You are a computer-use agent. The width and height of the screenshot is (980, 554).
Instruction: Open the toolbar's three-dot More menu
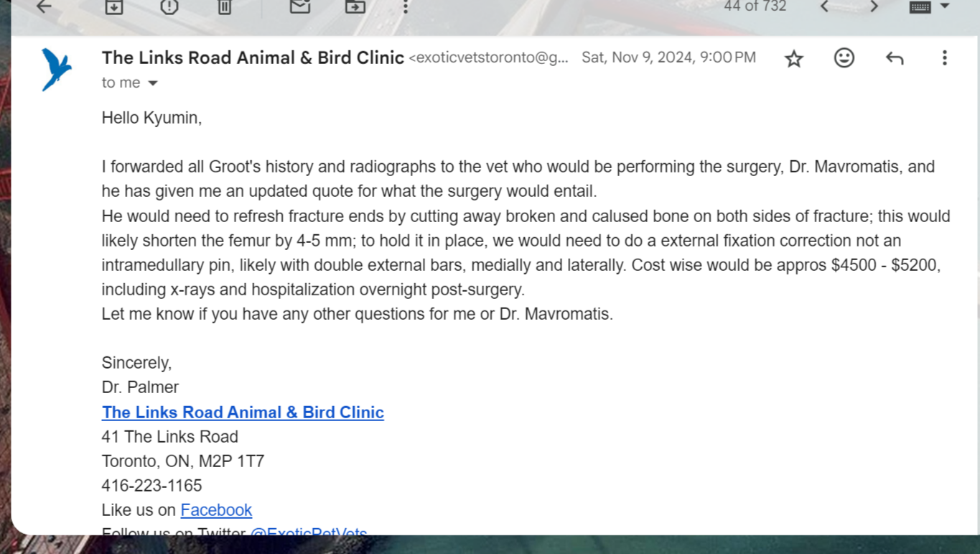click(406, 7)
